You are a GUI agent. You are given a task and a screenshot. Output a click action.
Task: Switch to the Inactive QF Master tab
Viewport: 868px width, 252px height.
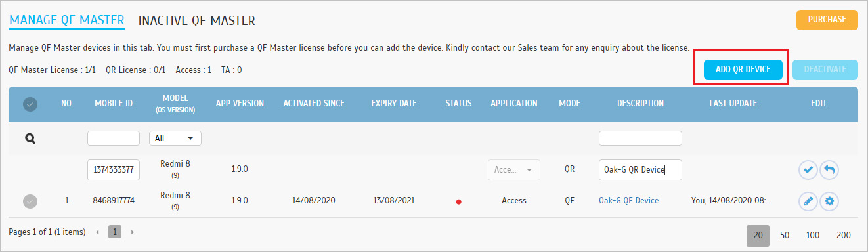(196, 20)
